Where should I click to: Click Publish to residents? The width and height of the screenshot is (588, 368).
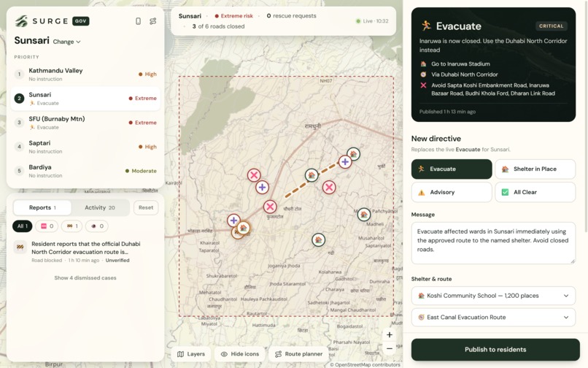495,350
